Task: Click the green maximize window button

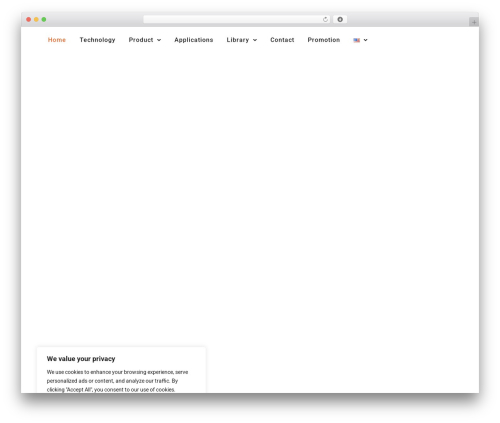Action: point(44,19)
